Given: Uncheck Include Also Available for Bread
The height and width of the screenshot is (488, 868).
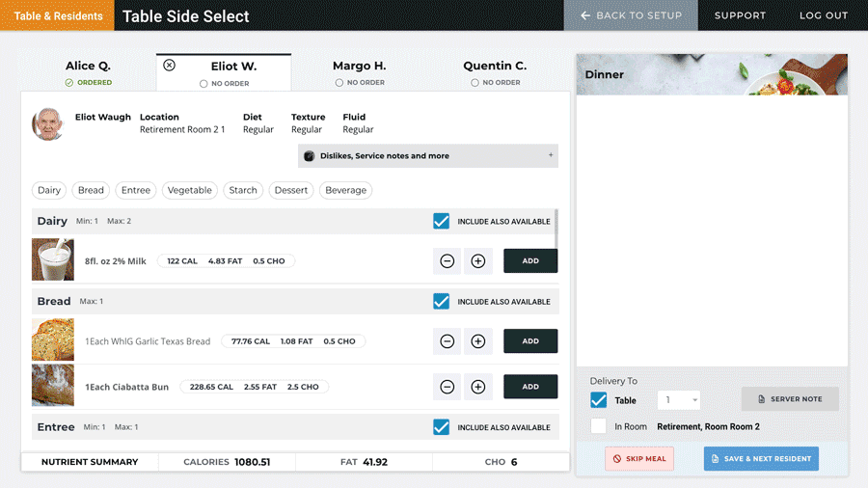Looking at the screenshot, I should (x=441, y=302).
